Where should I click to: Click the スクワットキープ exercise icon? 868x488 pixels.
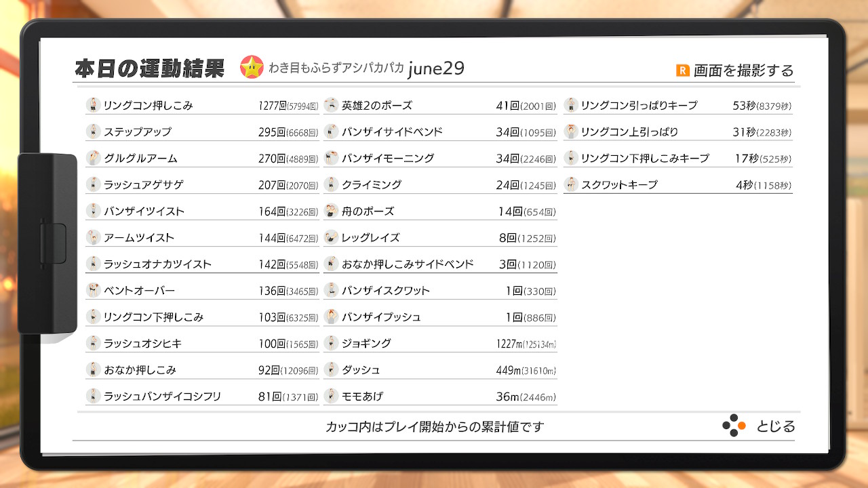tap(570, 184)
